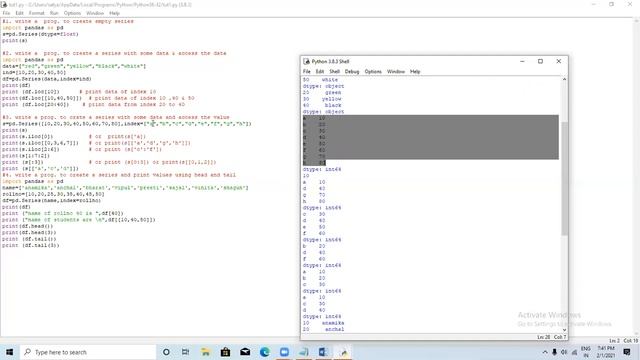Close the Python Shell window

coord(559,61)
